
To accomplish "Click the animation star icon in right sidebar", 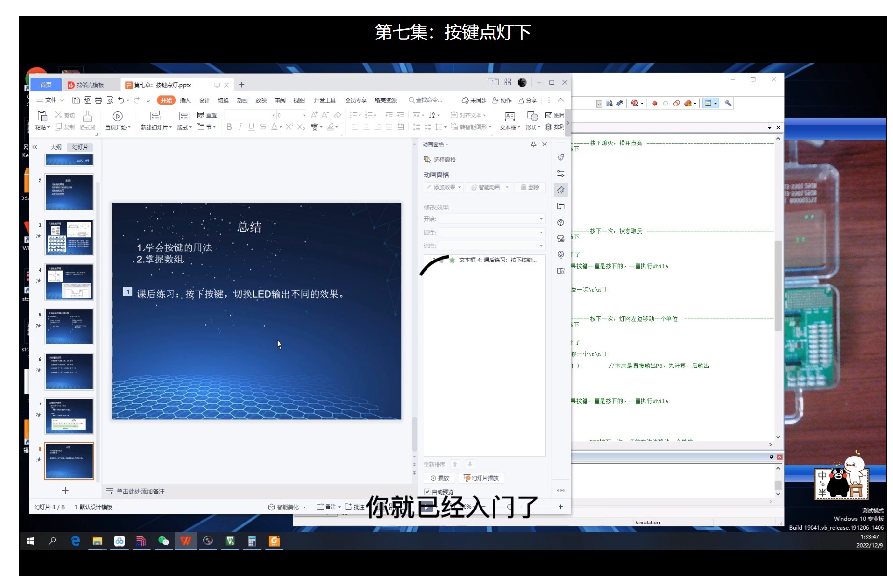I will pyautogui.click(x=561, y=190).
